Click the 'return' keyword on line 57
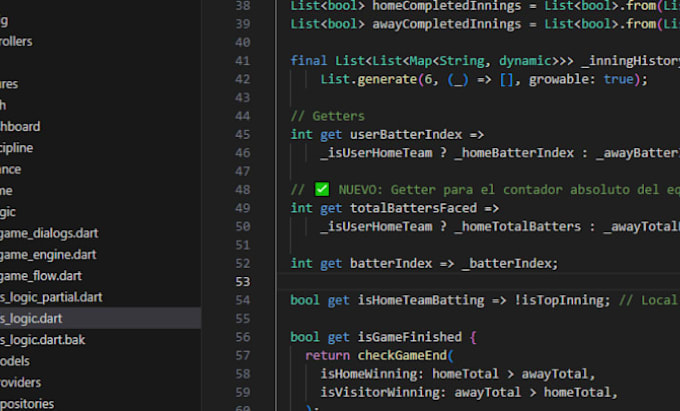 click(x=327, y=356)
